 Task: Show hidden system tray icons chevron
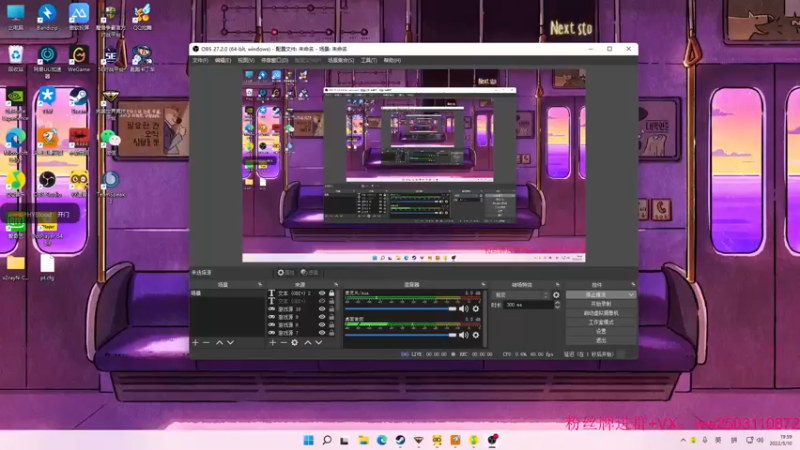tap(683, 440)
